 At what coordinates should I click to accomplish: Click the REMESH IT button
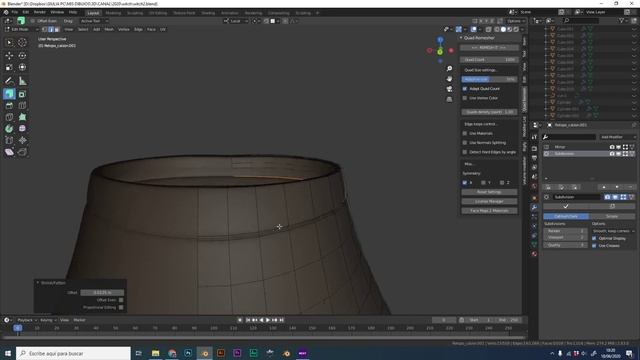click(489, 48)
